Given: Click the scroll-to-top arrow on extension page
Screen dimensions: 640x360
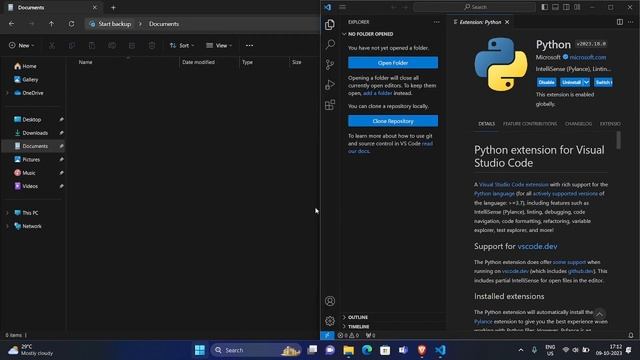Looking at the screenshot, I should click(599, 314).
